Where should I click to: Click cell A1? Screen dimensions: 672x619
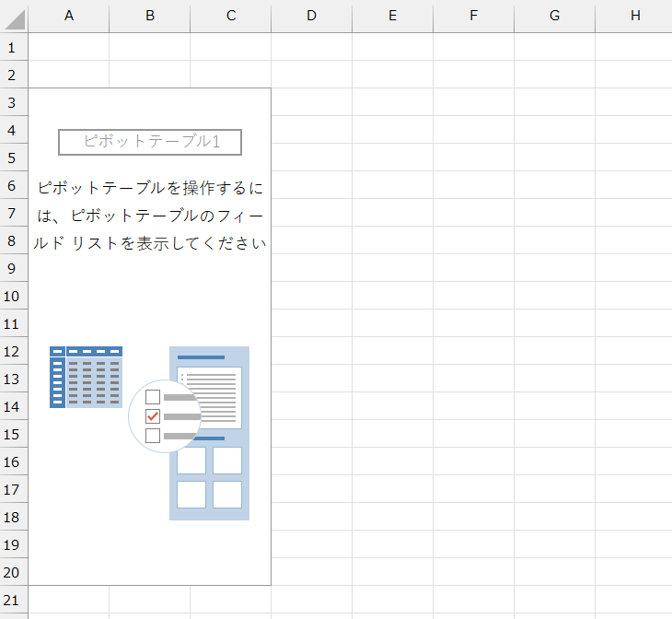68,47
